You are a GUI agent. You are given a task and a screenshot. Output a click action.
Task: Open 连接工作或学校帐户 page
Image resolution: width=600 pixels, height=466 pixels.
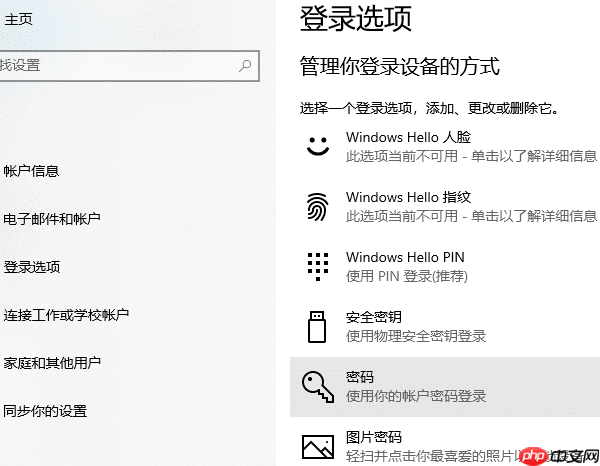66,315
